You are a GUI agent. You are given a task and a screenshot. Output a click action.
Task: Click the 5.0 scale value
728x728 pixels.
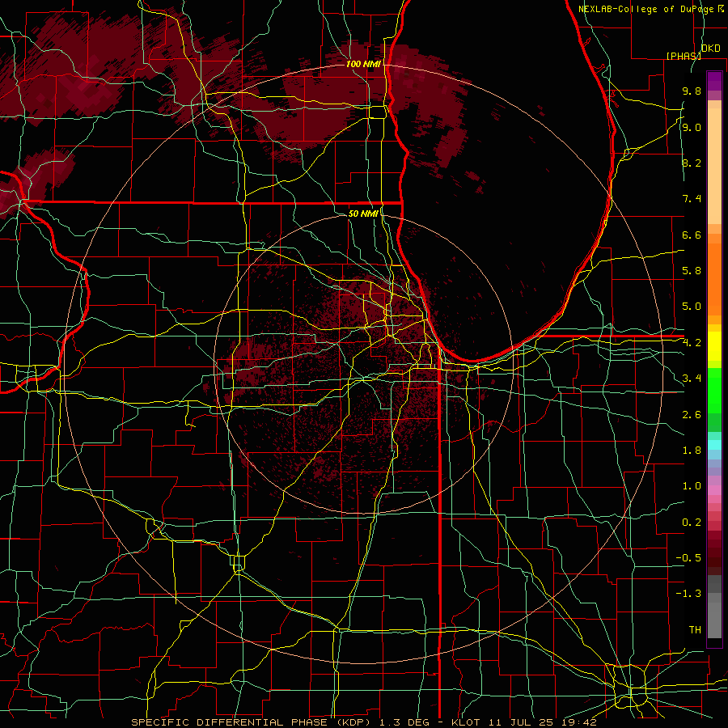692,307
